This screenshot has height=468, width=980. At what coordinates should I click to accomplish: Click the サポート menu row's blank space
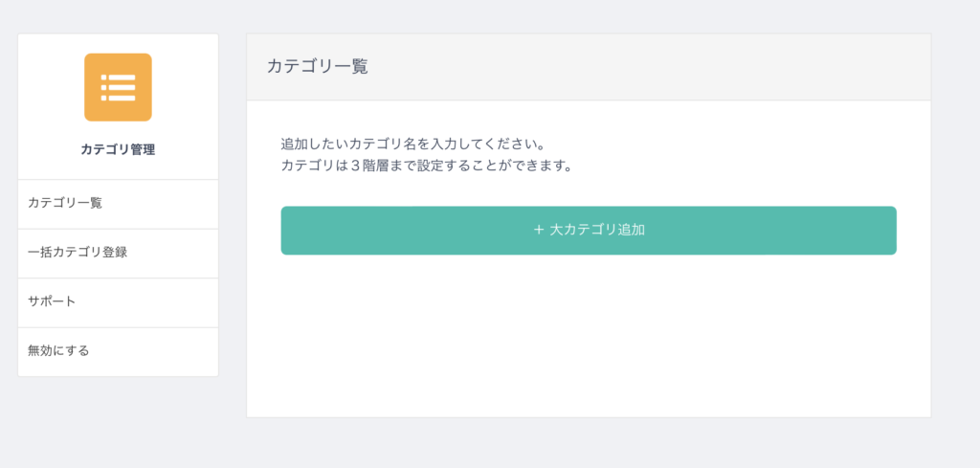pyautogui.click(x=150, y=302)
